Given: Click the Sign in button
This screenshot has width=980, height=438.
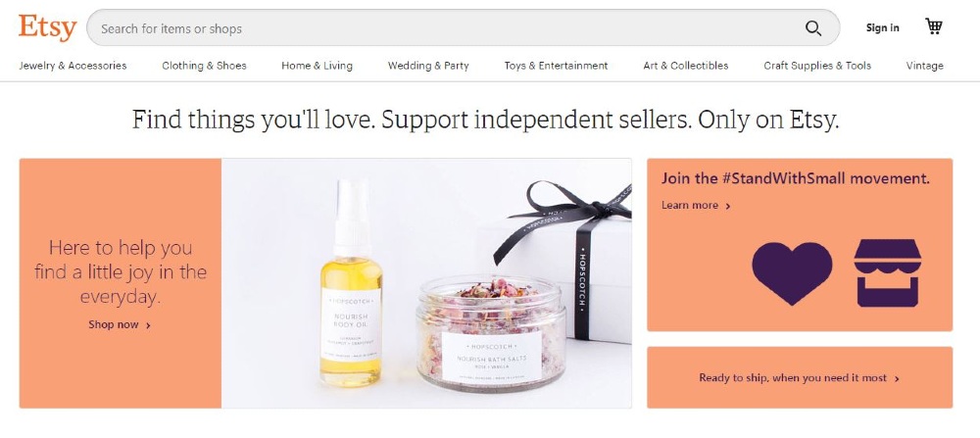Looking at the screenshot, I should [x=883, y=27].
